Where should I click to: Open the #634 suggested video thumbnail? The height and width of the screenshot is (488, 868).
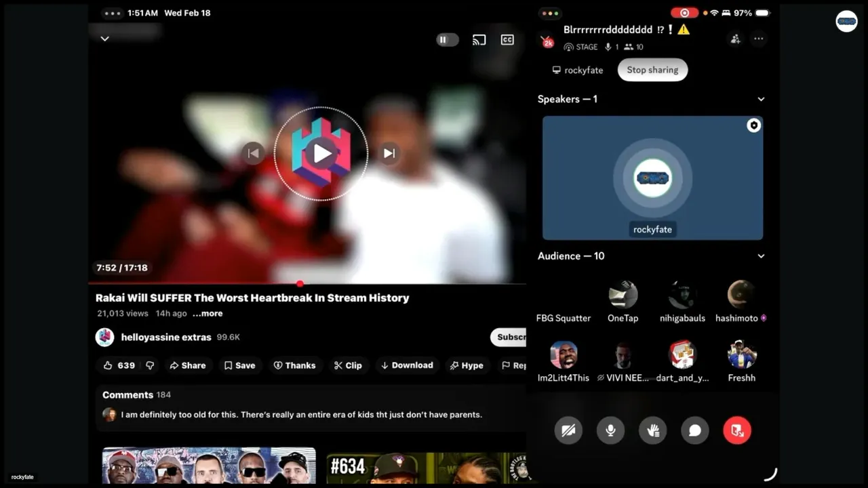pyautogui.click(x=427, y=468)
